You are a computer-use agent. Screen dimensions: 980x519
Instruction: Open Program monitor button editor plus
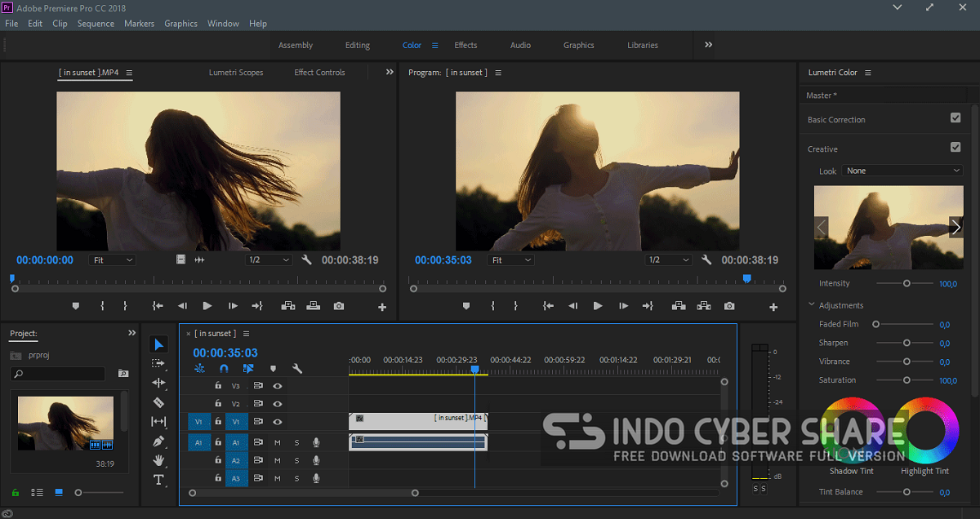click(x=773, y=307)
